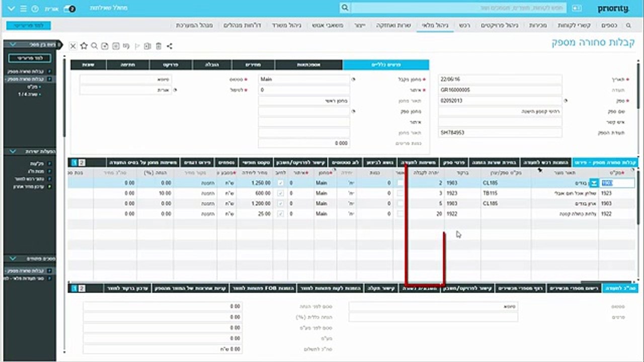Switch to sub-form tab page 2

coord(83,163)
